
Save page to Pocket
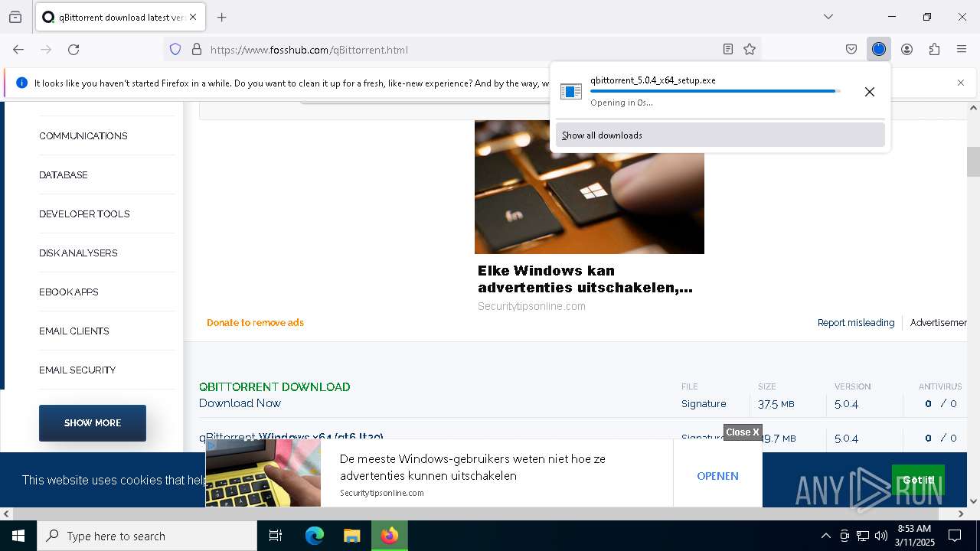point(851,49)
